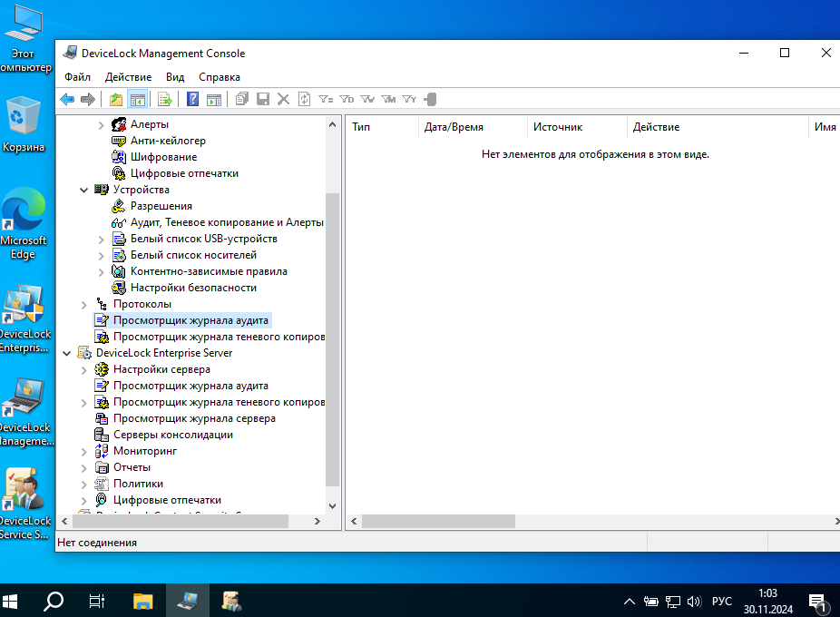Click the Up one level folder icon
This screenshot has width=840, height=617.
coord(116,99)
